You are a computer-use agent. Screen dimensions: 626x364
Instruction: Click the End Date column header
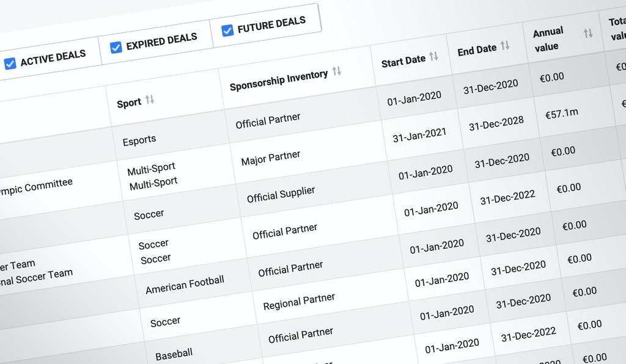[x=477, y=50]
